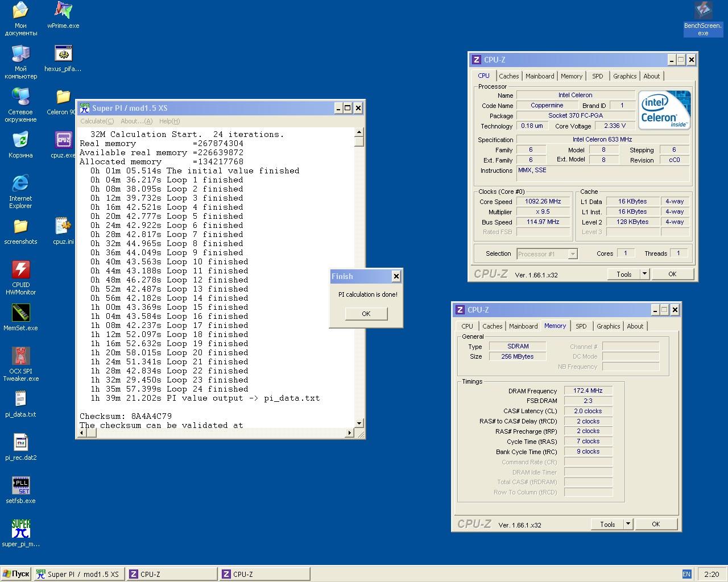The image size is (728, 582).
Task: Click OK in the Finish dialog
Action: (x=366, y=314)
